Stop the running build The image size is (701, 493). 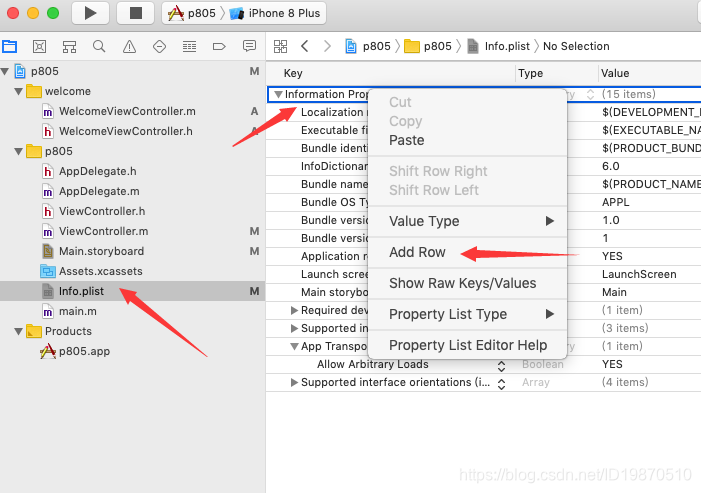click(135, 13)
